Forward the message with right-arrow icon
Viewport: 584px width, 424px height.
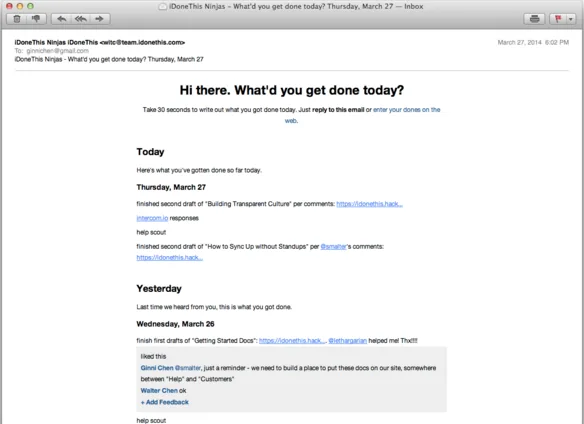pyautogui.click(x=100, y=19)
